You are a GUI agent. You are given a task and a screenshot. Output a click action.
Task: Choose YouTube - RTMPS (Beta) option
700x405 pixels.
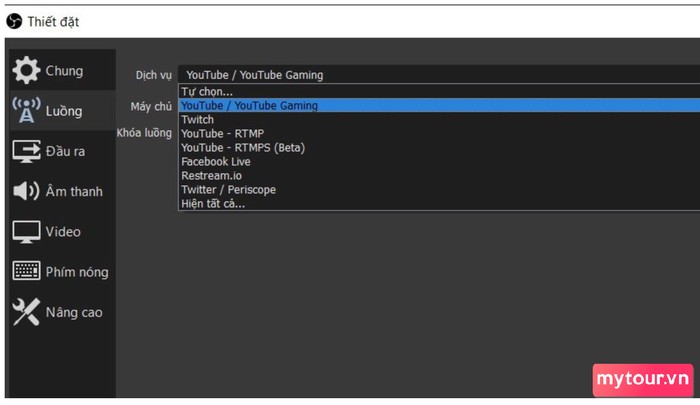coord(439,147)
